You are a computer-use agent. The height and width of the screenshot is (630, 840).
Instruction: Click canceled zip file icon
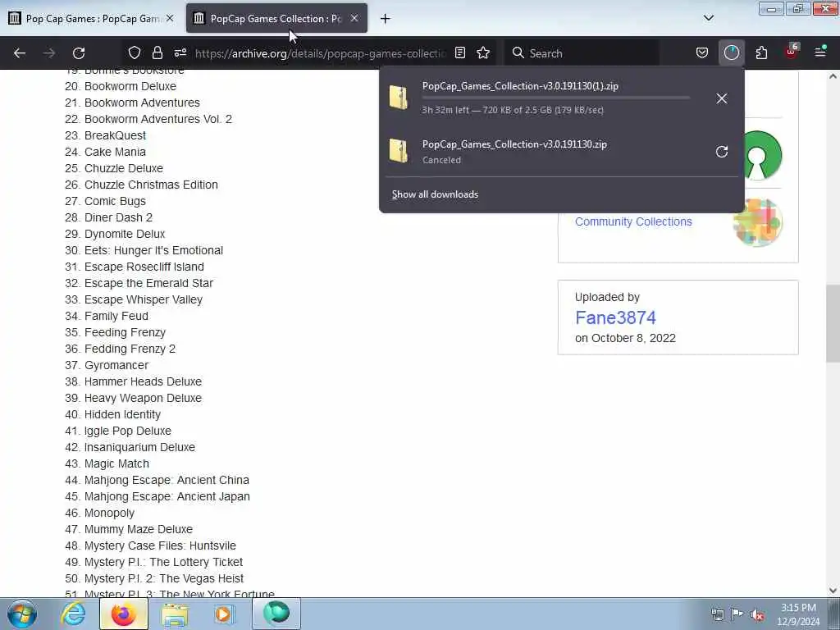(x=399, y=151)
